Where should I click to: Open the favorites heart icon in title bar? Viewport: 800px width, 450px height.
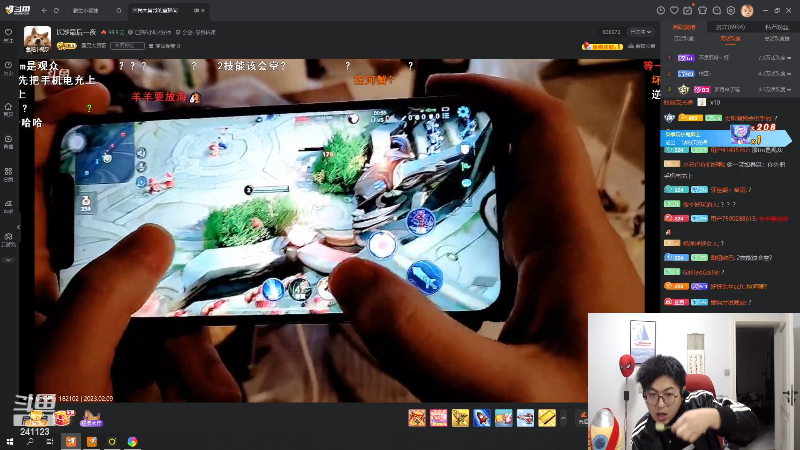[674, 10]
